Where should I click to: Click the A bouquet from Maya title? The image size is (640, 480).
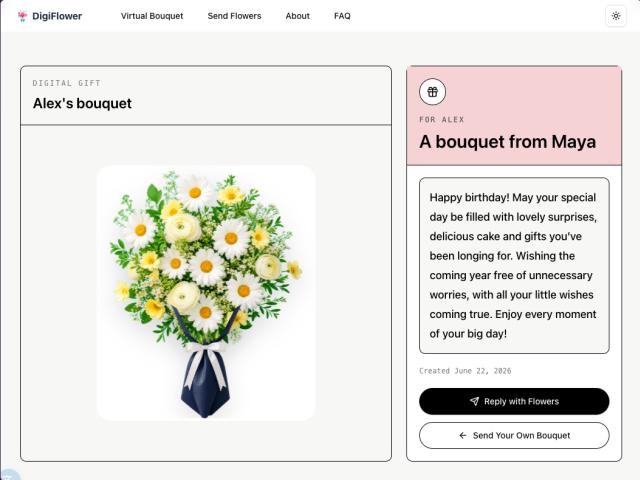[507, 142]
